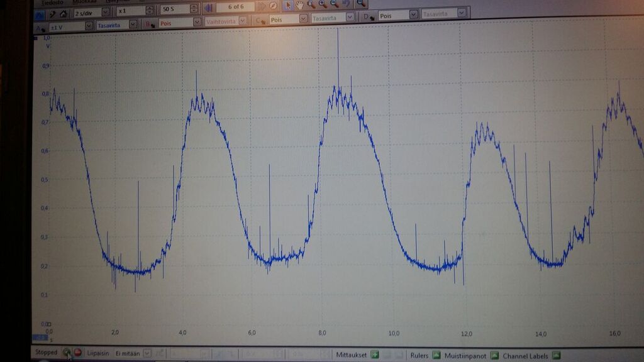Open the Tiedosto menu
Image resolution: width=644 pixels, height=362 pixels.
(52, 3)
